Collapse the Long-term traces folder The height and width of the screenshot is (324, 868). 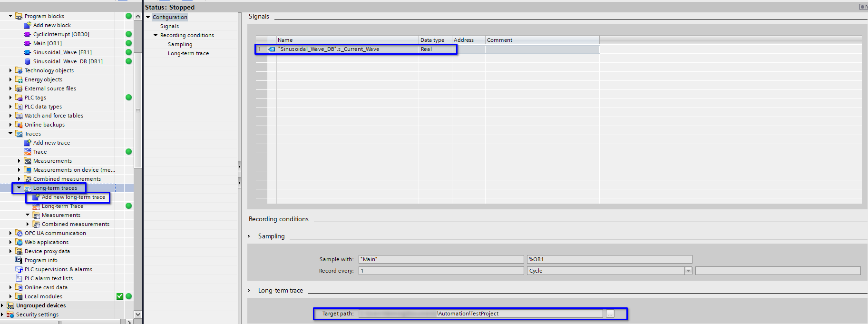(x=19, y=188)
